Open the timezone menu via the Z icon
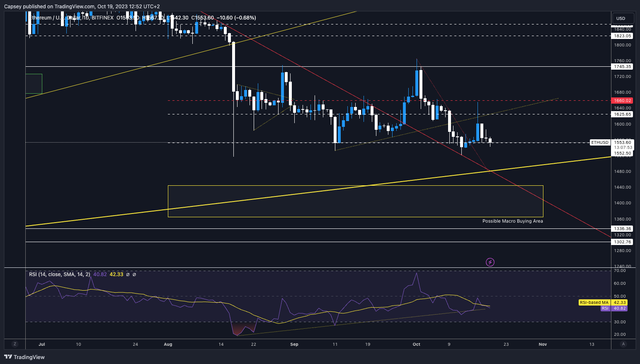The height and width of the screenshot is (364, 640). click(15, 344)
